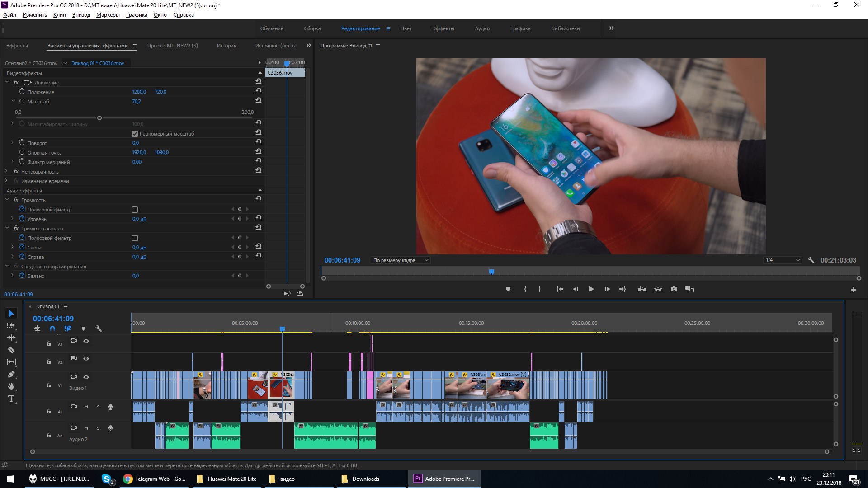The height and width of the screenshot is (488, 868).
Task: Check Полосовой фильтр under Громкость канала
Action: 135,238
